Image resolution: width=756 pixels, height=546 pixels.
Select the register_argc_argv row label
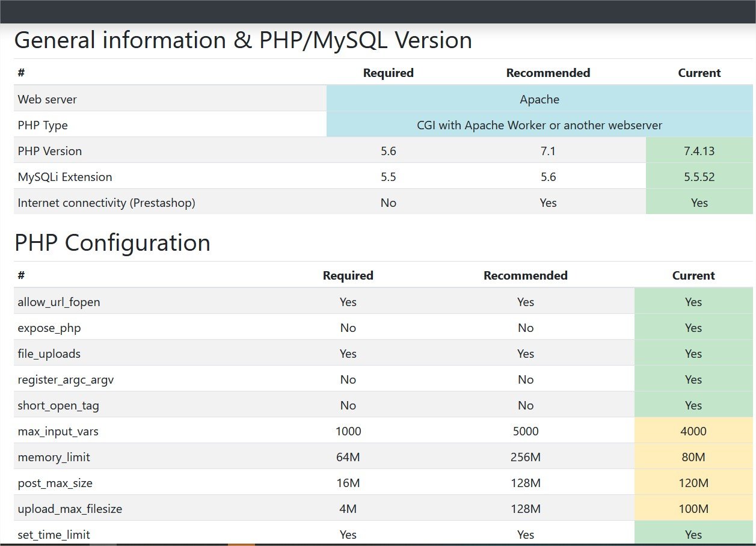coord(66,379)
